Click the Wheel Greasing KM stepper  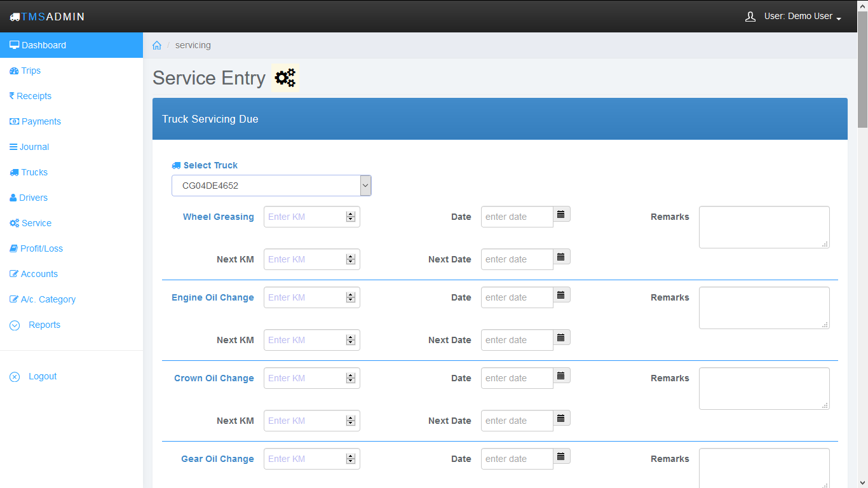tap(351, 217)
